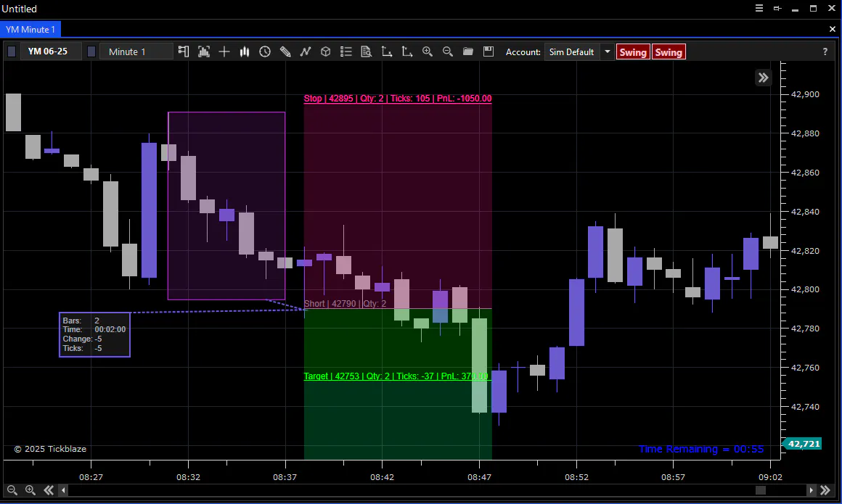Open the Minute 1 timeframe selector
This screenshot has width=842, height=504.
pyautogui.click(x=136, y=51)
